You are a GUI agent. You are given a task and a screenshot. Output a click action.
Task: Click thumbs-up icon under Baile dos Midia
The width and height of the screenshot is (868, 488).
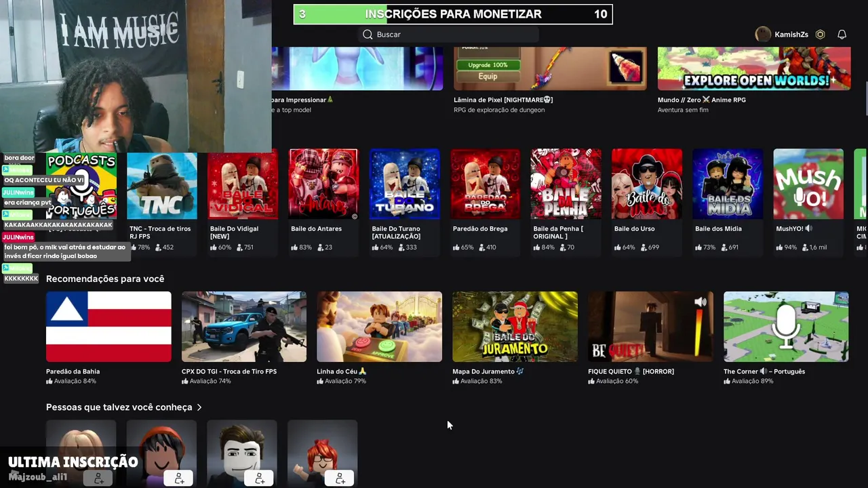coord(698,247)
